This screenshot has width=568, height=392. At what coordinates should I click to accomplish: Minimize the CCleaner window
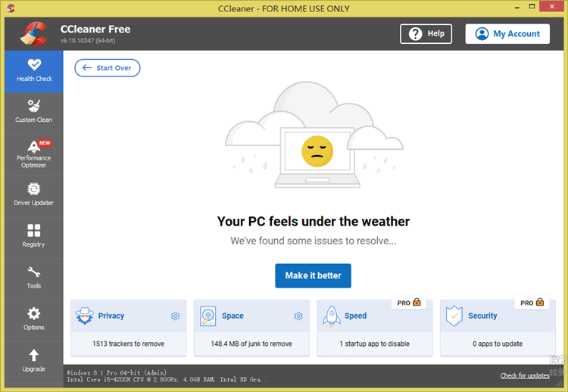[517, 7]
